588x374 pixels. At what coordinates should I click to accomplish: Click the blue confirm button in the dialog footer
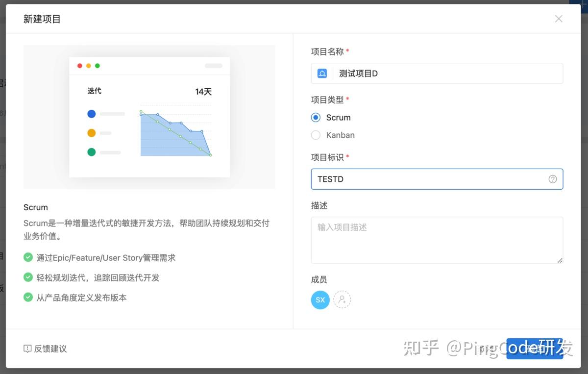click(x=535, y=349)
